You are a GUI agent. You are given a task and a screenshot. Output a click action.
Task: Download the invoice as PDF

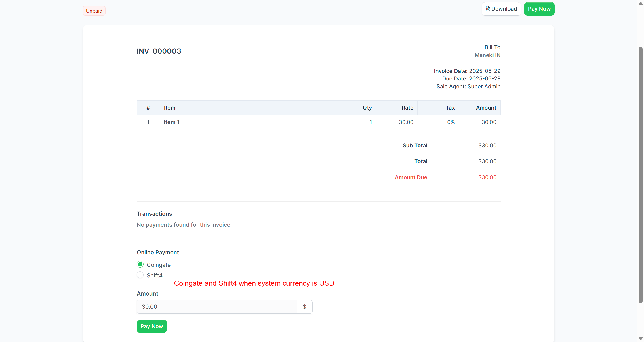[x=501, y=8]
